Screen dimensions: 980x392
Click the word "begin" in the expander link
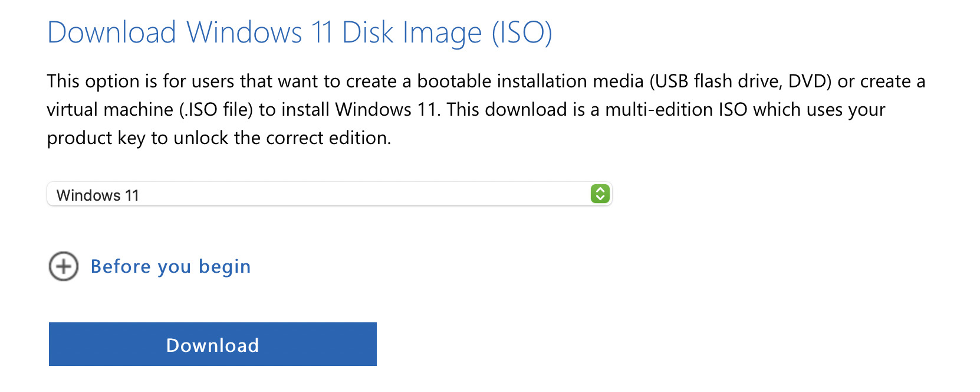[x=225, y=267]
